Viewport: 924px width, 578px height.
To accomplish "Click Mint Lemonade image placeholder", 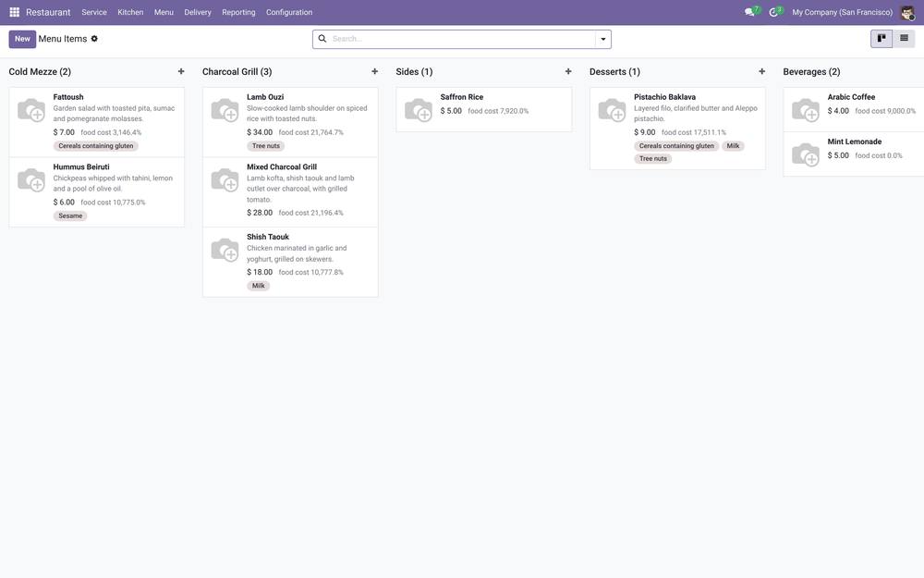I will pyautogui.click(x=806, y=154).
